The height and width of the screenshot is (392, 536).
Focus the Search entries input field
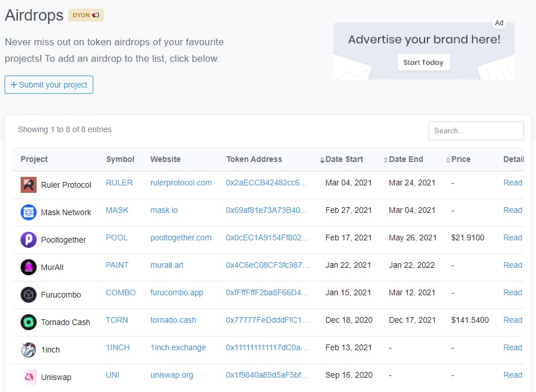point(476,130)
